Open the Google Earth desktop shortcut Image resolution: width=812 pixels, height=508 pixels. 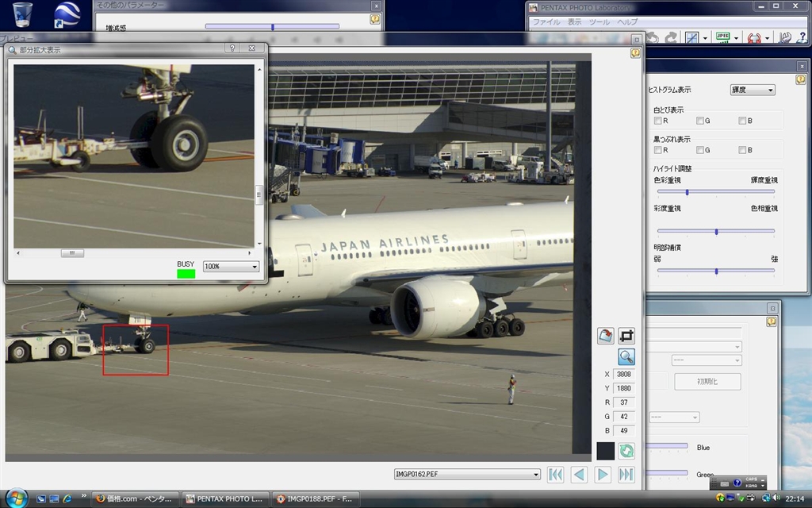tap(67, 15)
